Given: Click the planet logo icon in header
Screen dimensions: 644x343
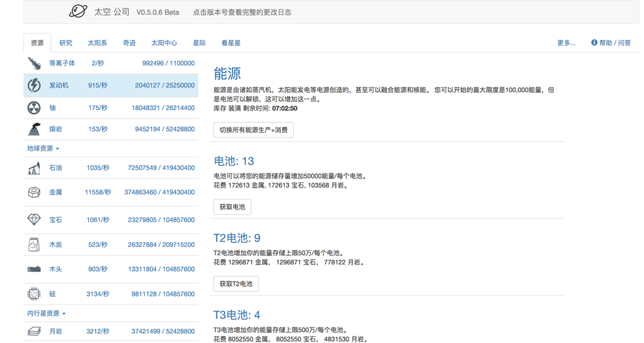Looking at the screenshot, I should point(78,11).
